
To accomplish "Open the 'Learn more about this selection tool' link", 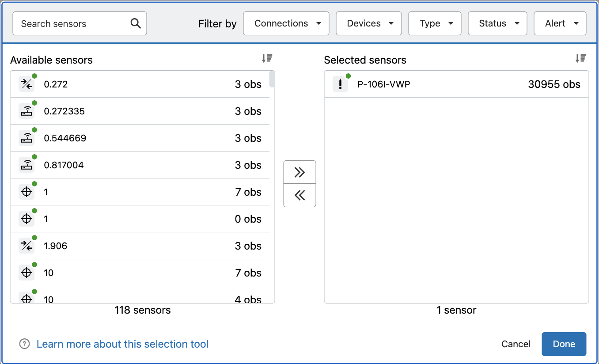I will coord(122,344).
